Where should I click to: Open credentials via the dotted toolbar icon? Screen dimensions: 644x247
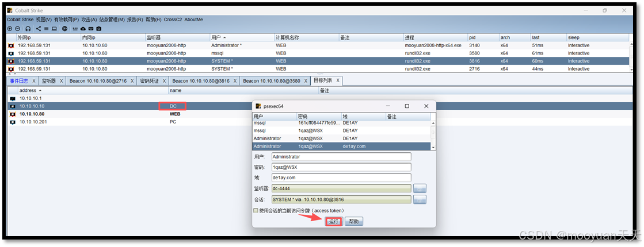coord(75,29)
